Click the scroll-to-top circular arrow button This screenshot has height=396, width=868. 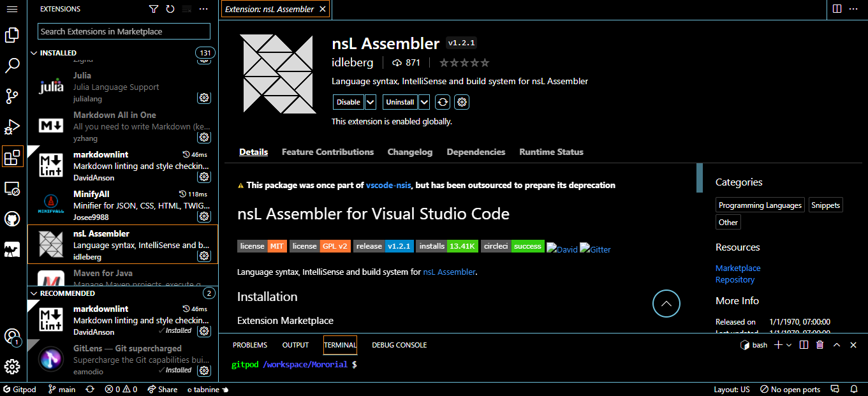(x=666, y=304)
